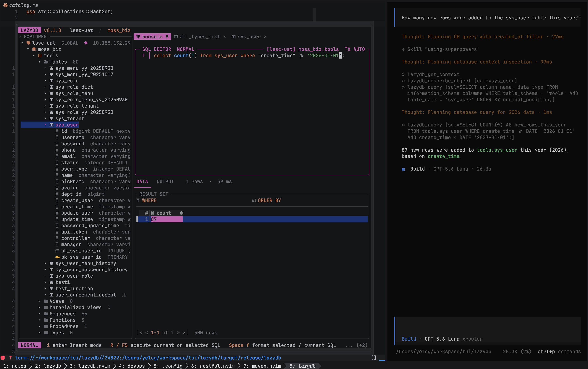Click the pk_sys_user_id UNIQUE index icon
The height and width of the screenshot is (369, 588).
[57, 251]
